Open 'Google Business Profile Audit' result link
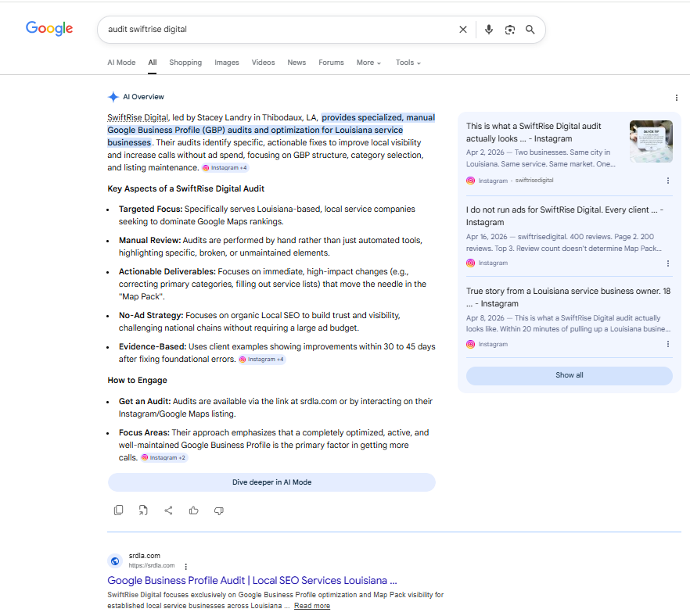Screen dimensions: 690x616 pos(252,580)
